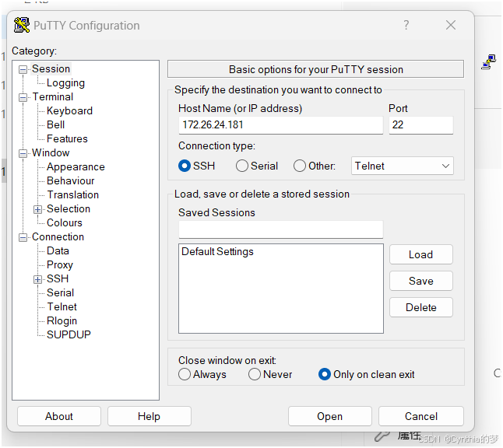The height and width of the screenshot is (448, 503).
Task: Select the Serial connection type radio button
Action: (242, 166)
